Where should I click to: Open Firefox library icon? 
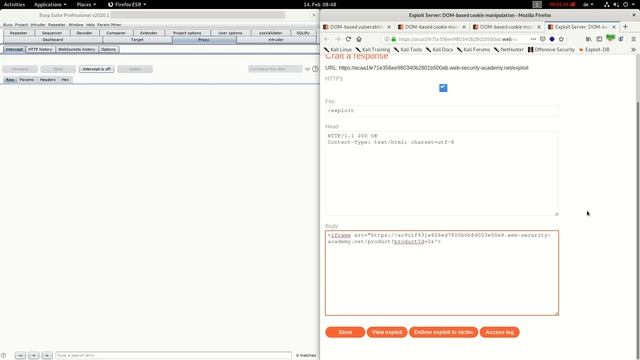point(589,39)
